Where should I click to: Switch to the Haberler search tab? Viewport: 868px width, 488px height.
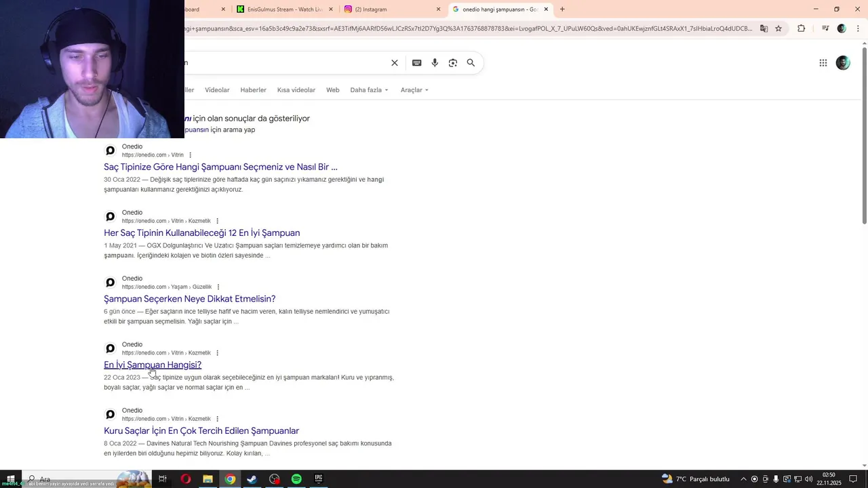(x=253, y=90)
